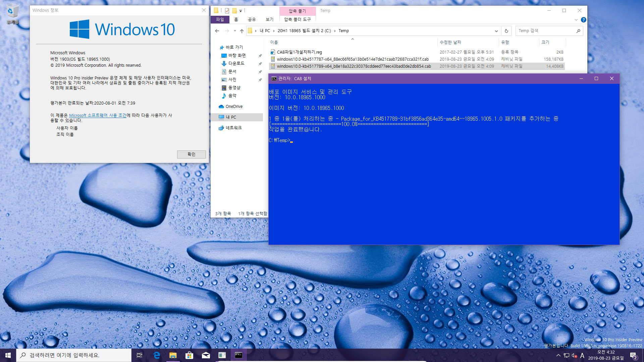Click the Temp 검색 search box

[545, 31]
